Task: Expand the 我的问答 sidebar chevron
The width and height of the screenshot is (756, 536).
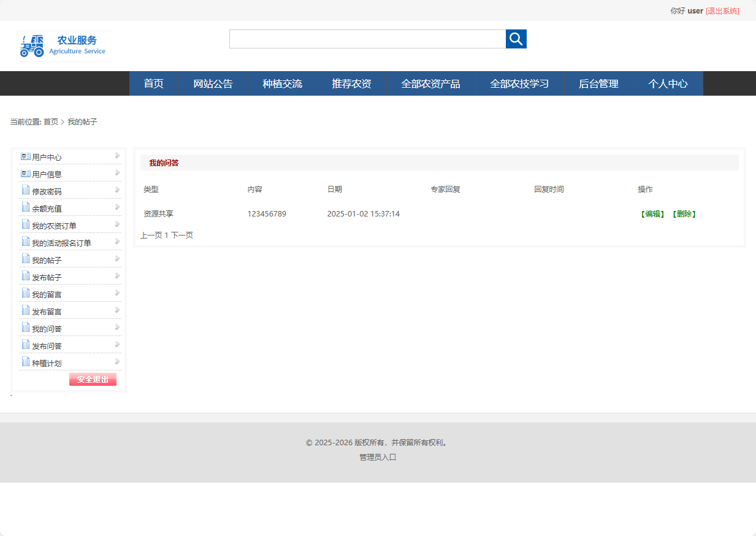Action: (x=116, y=327)
